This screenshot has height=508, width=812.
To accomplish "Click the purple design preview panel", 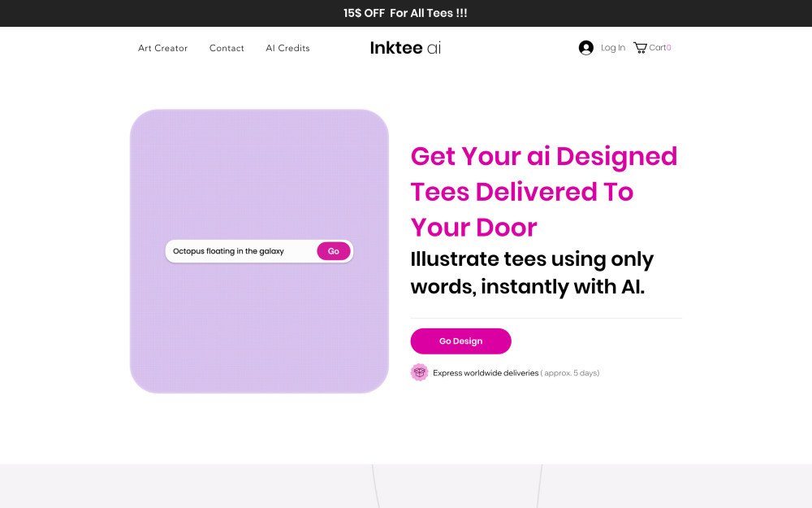I will click(258, 163).
